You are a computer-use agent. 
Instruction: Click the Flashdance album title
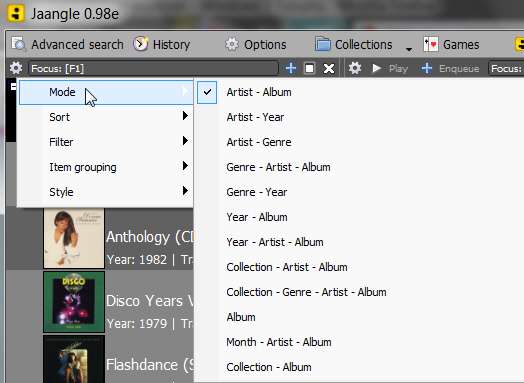(x=150, y=365)
